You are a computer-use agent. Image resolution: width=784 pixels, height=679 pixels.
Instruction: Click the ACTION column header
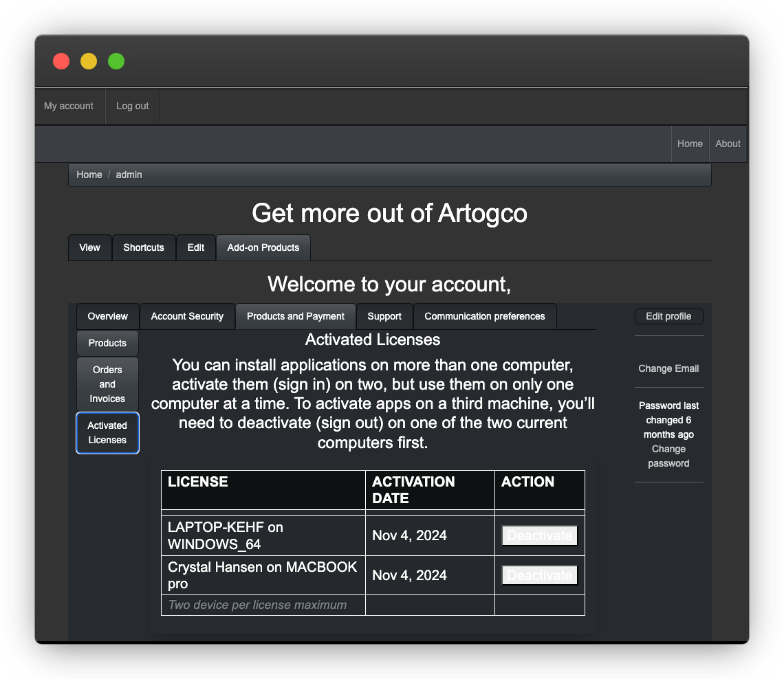pos(540,490)
